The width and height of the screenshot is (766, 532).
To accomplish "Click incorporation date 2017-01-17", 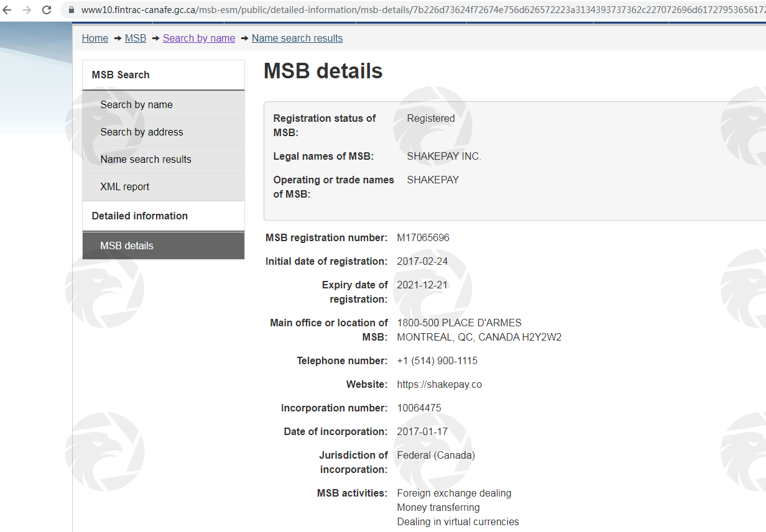I will click(422, 431).
